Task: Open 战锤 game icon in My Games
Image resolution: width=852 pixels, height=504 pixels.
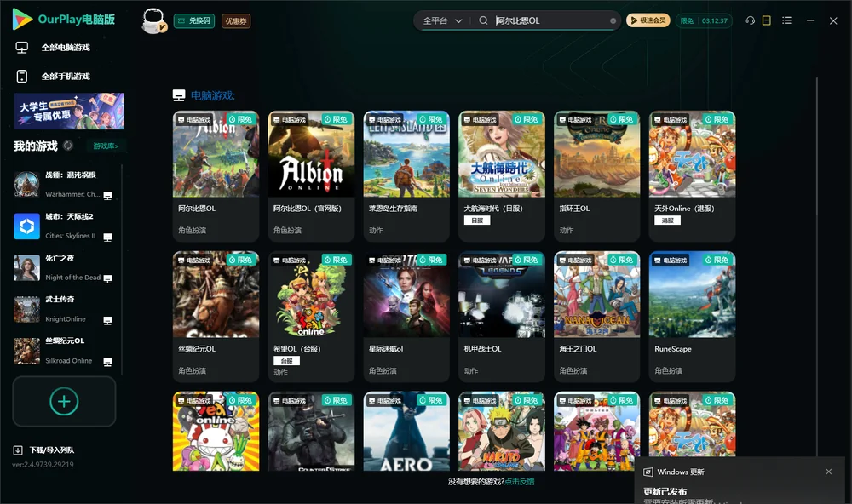Action: click(26, 184)
